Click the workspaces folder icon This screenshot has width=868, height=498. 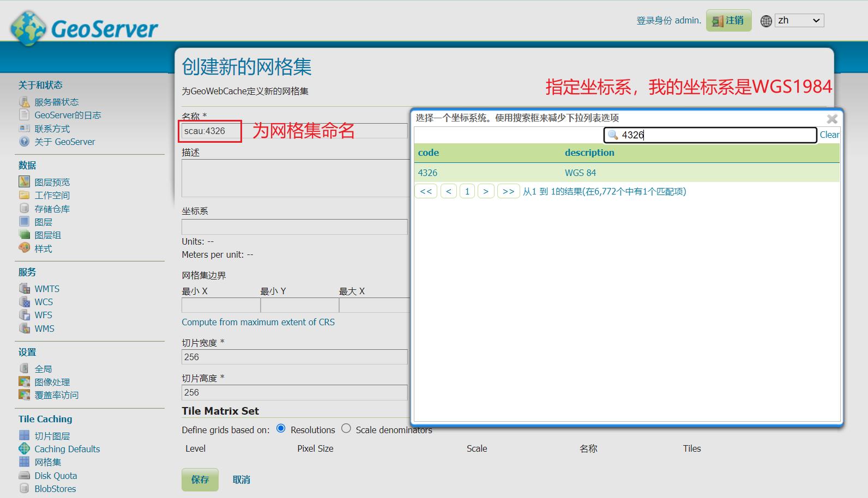25,195
